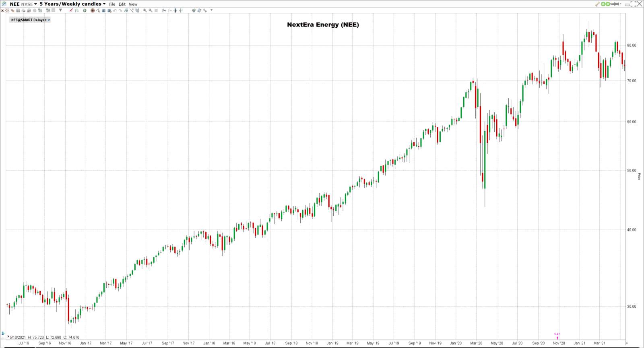Image resolution: width=644 pixels, height=348 pixels.
Task: Toggle the green chain link icon
Action: click(605, 4)
